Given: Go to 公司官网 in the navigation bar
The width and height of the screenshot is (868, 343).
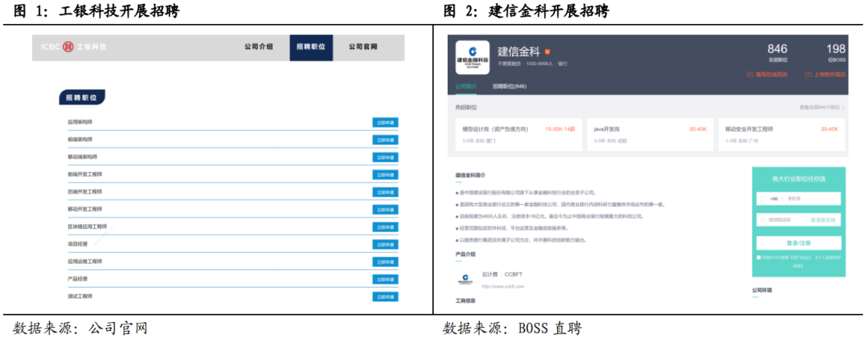Looking at the screenshot, I should click(362, 47).
